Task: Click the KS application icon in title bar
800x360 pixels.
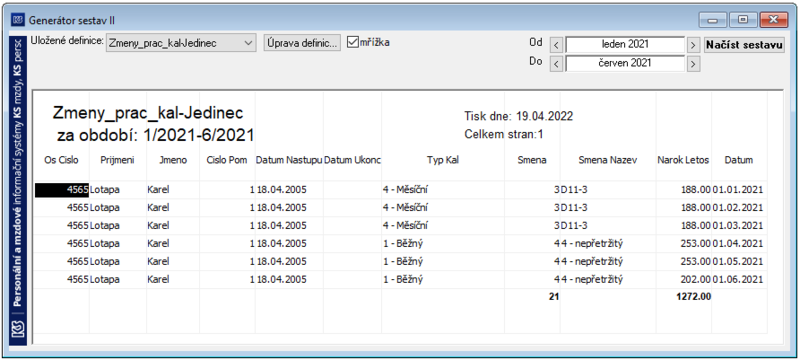Action: coord(18,20)
